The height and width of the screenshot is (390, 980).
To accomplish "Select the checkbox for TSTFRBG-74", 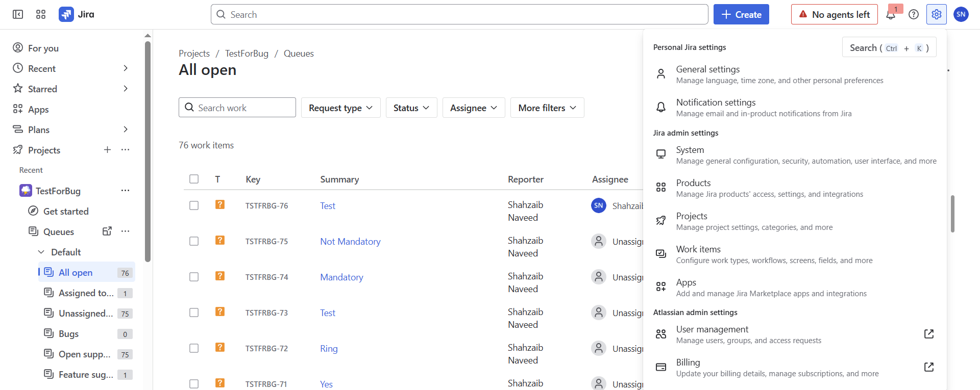I will click(194, 277).
